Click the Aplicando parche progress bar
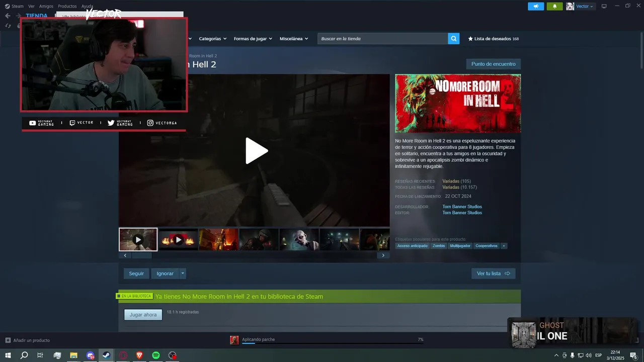The height and width of the screenshot is (362, 644). pos(333,343)
